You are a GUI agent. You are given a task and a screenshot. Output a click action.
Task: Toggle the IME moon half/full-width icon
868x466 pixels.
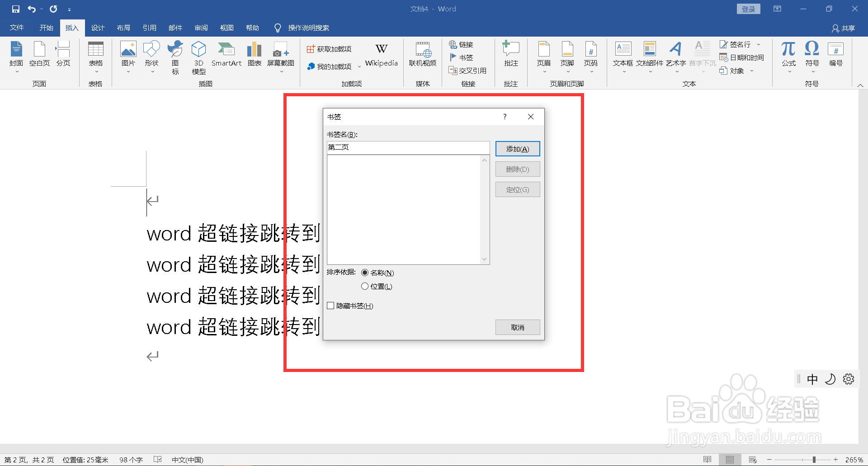(x=830, y=379)
